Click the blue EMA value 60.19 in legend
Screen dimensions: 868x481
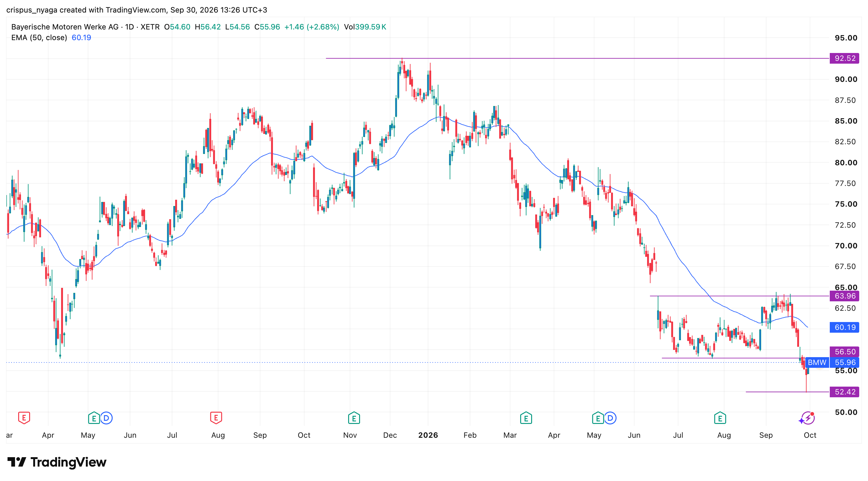pyautogui.click(x=81, y=37)
